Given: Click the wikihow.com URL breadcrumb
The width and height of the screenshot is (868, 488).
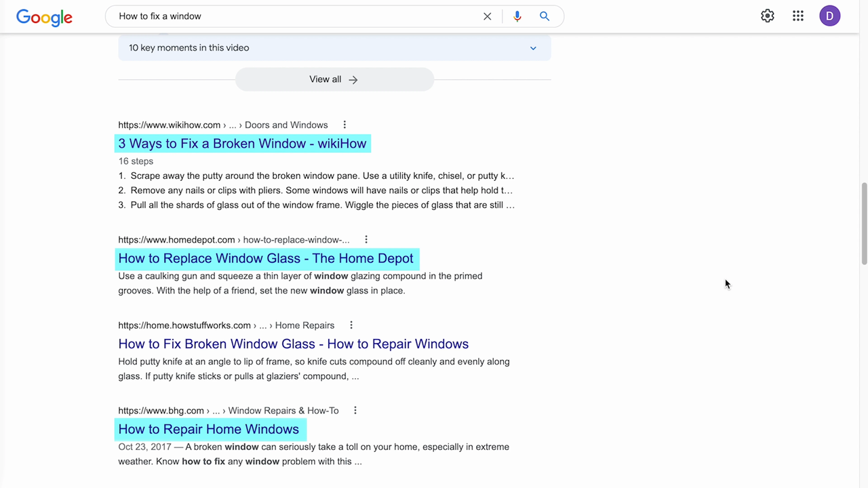Looking at the screenshot, I should pos(169,125).
